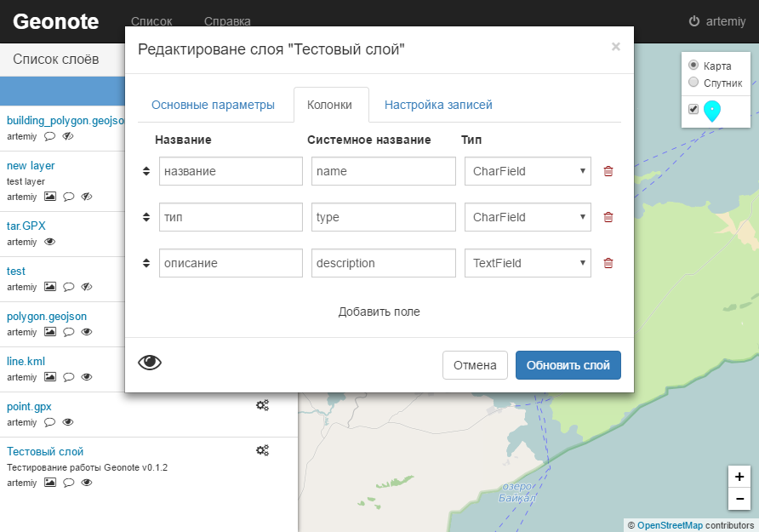The image size is (759, 532).
Task: Open type dropdown for 'type' column
Action: (528, 217)
